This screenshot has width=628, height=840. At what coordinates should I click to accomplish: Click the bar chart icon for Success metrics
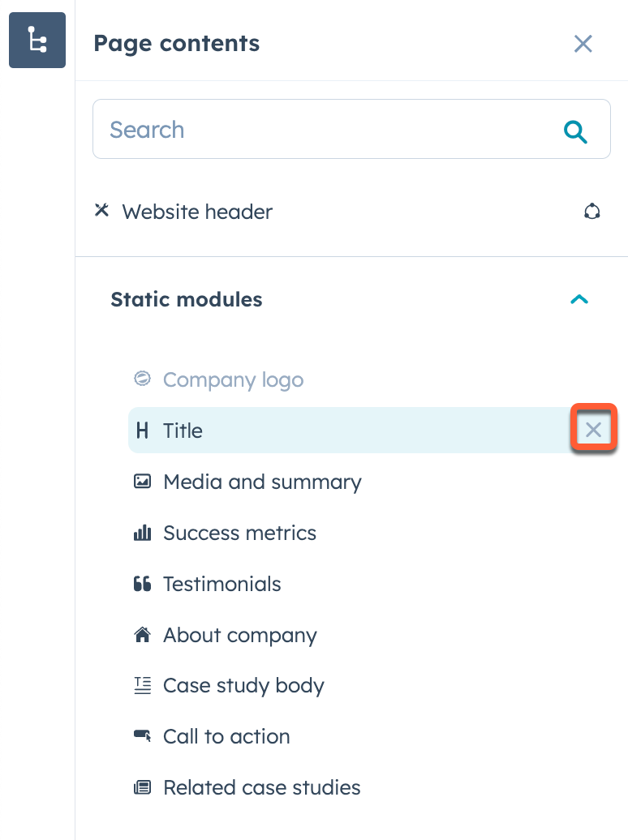pos(142,533)
